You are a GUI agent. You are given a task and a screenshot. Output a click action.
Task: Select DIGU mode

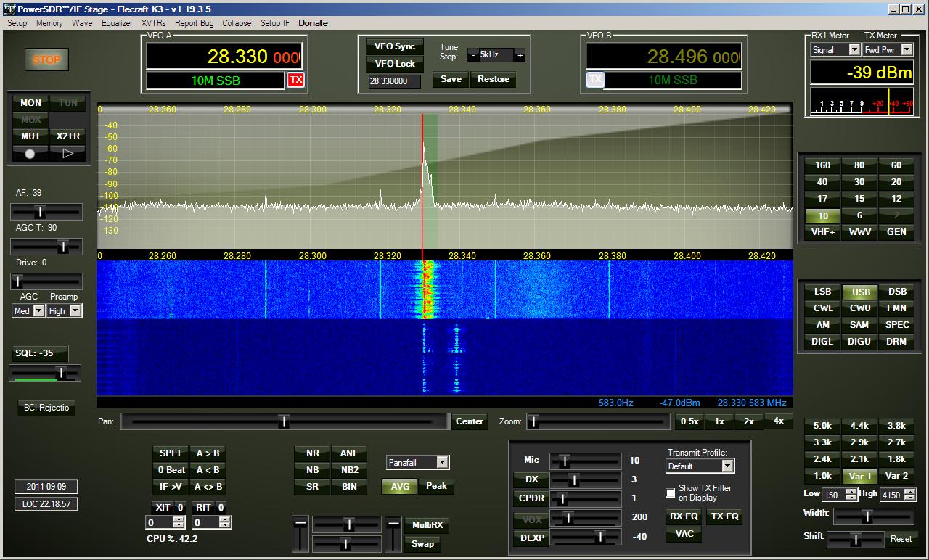pos(859,342)
